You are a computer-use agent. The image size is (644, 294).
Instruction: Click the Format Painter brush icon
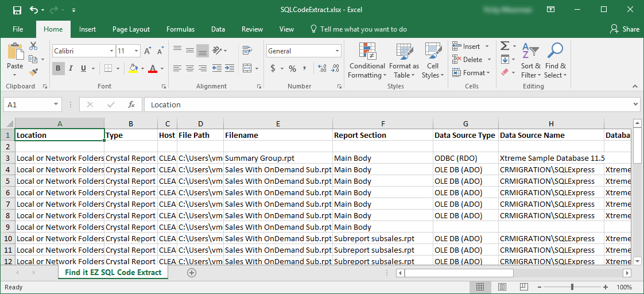[x=33, y=72]
